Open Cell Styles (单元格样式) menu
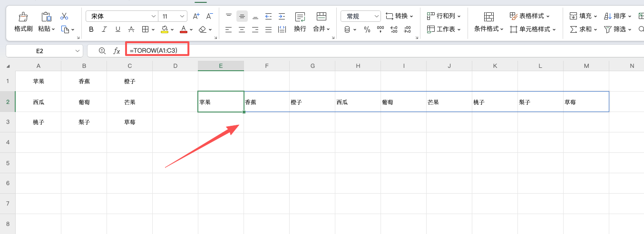The height and width of the screenshot is (234, 644). point(533,29)
